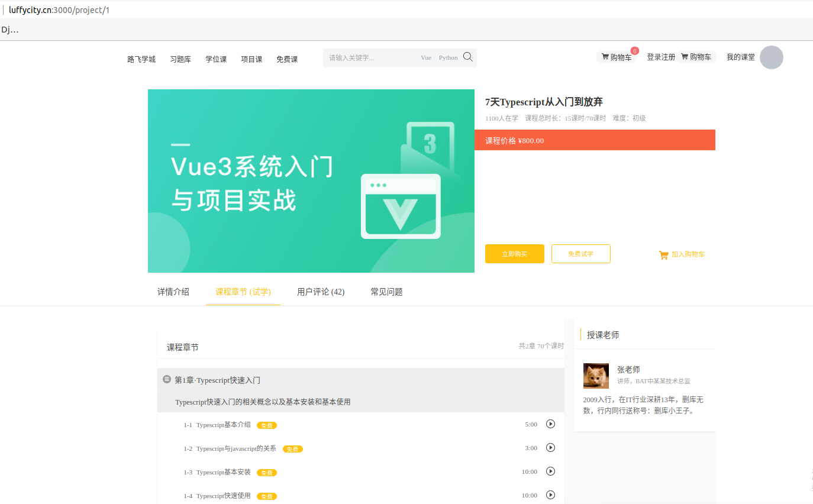Collapse chapter 第1章·Typescript快速入门 via its icon
This screenshot has width=813, height=504.
pos(167,379)
